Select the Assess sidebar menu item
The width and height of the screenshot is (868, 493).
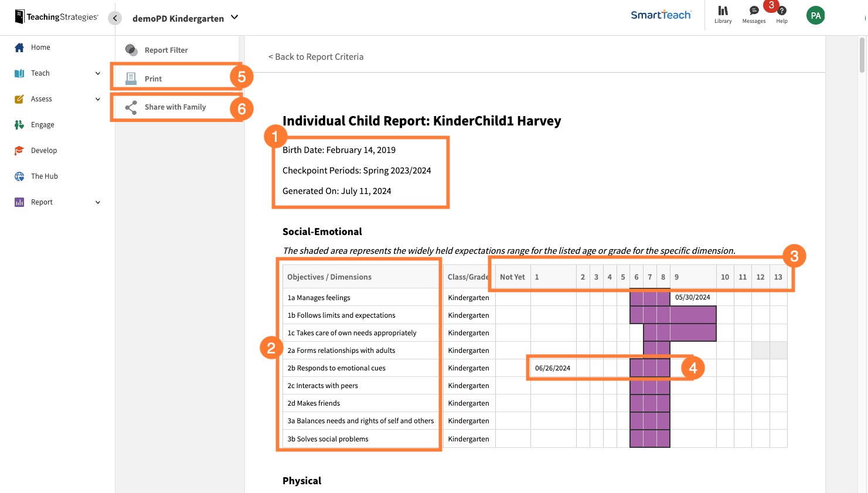(x=40, y=98)
